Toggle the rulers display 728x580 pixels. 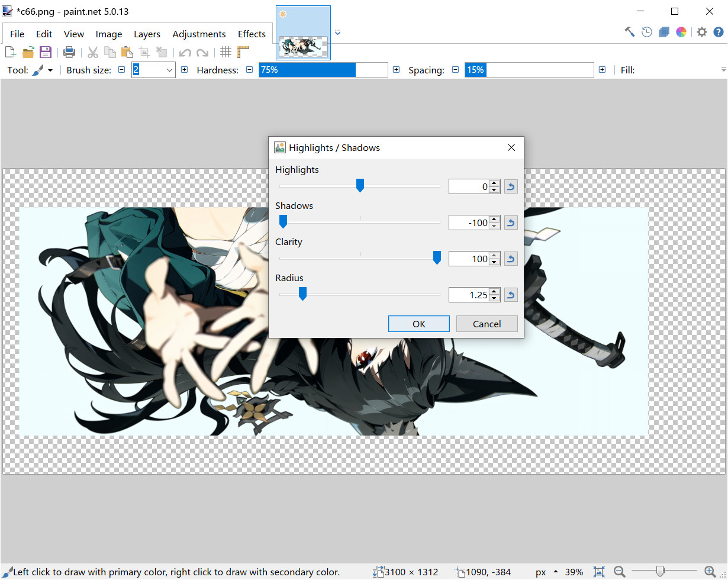click(243, 52)
